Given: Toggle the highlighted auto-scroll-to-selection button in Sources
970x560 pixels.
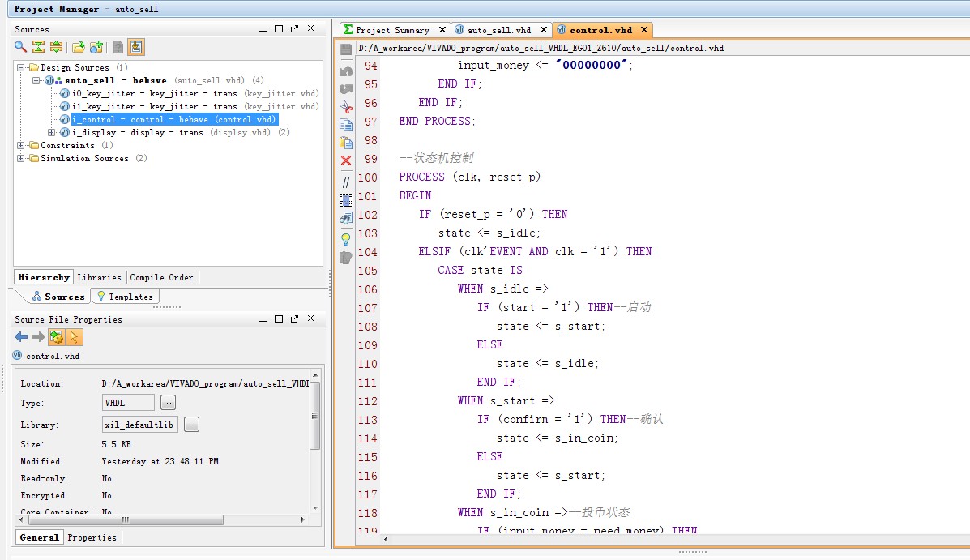Looking at the screenshot, I should pyautogui.click(x=136, y=47).
